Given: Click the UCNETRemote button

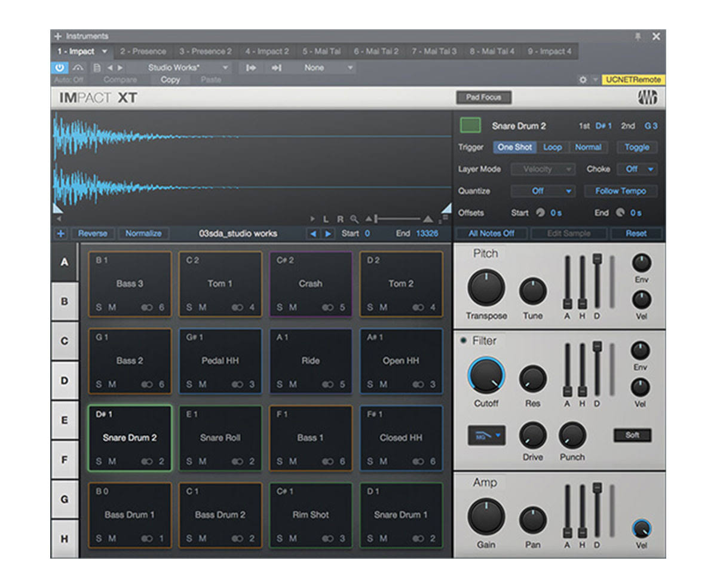Looking at the screenshot, I should click(633, 79).
